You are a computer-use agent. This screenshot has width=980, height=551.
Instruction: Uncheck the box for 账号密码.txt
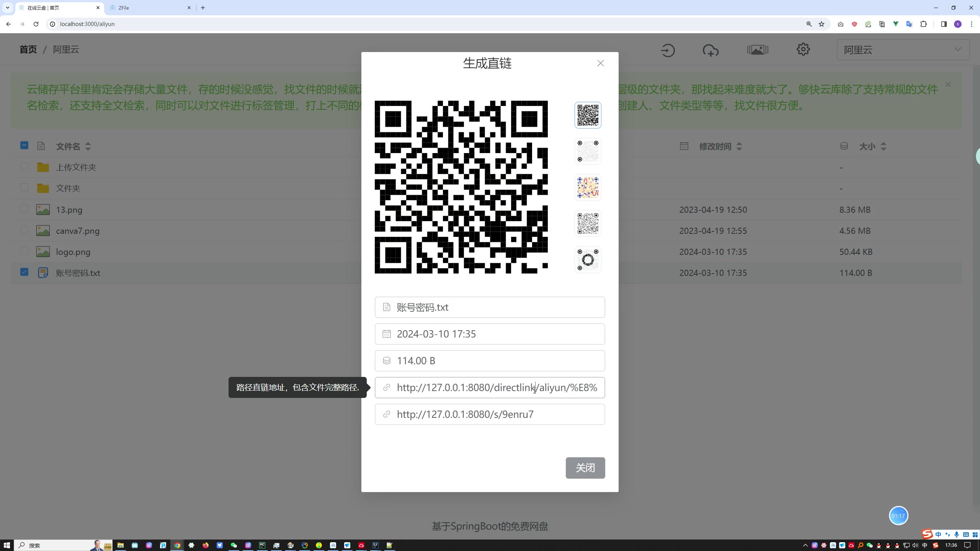tap(24, 272)
